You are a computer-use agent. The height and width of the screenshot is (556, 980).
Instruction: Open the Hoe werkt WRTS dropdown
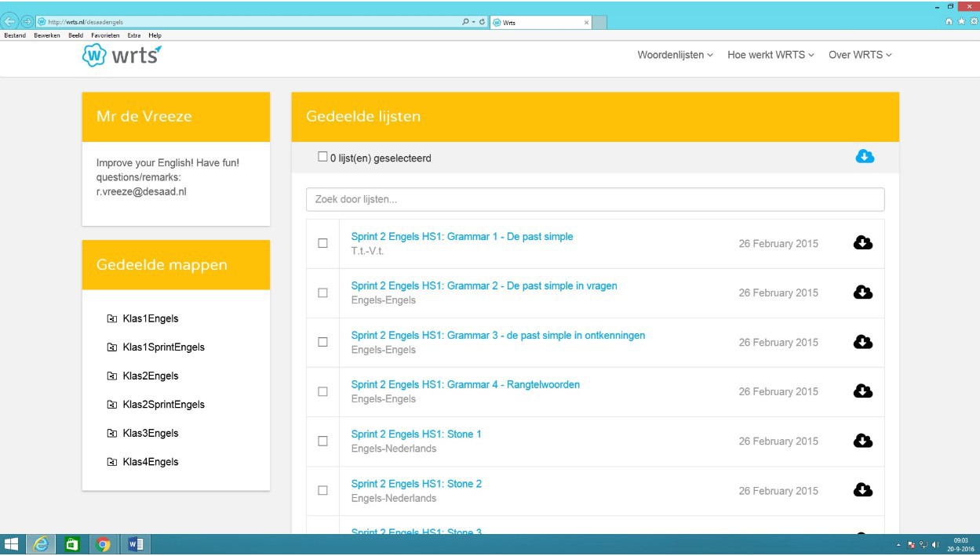coord(771,55)
